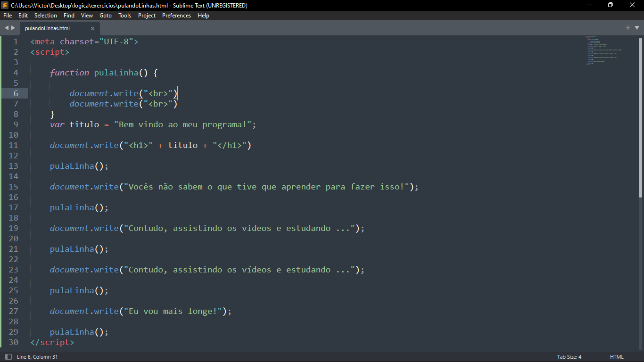Click line number 15 in the gutter
Viewport: 644px width, 362px height.
[13, 187]
